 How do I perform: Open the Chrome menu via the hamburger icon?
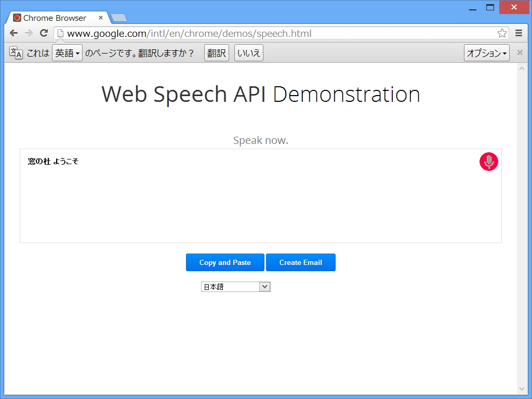[518, 32]
